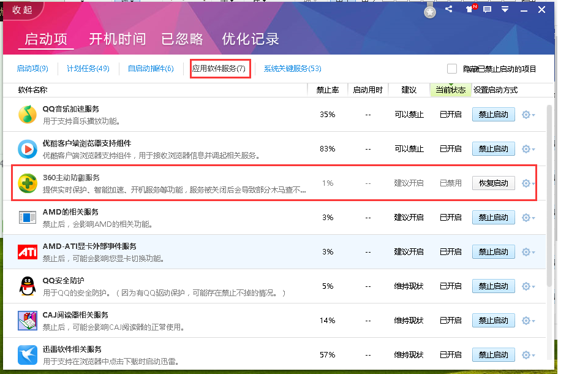The width and height of the screenshot is (588, 374).
Task: Click 禁止启动 for QQ音乐加速服务
Action: (494, 115)
